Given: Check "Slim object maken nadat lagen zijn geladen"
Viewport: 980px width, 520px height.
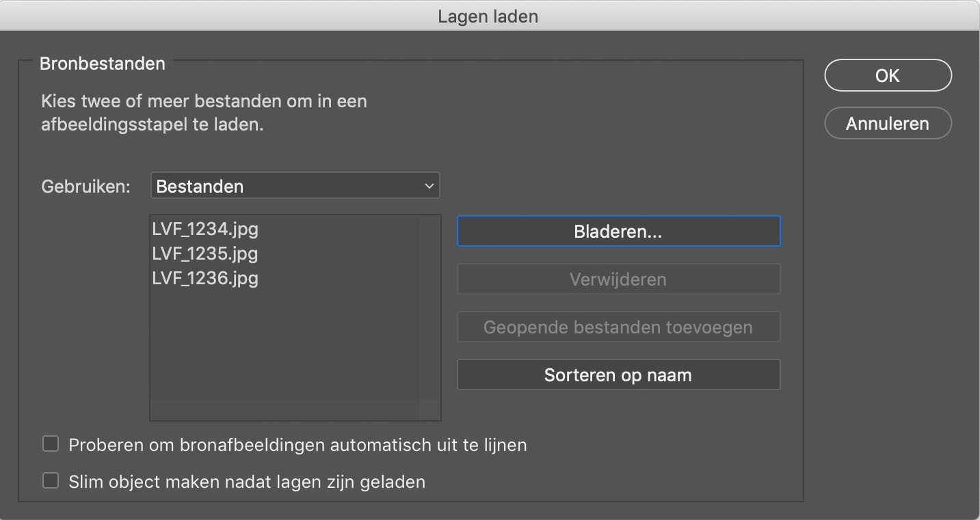Looking at the screenshot, I should (x=50, y=481).
